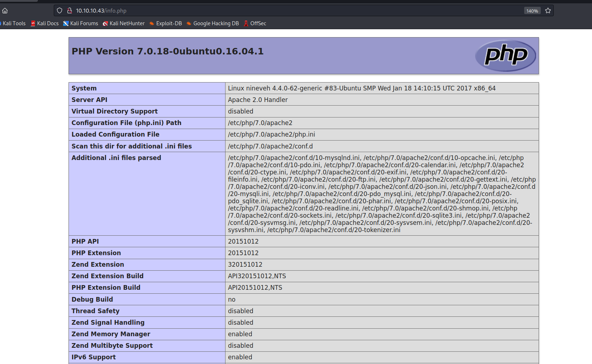Click the PHP Version 7.0.18 heading
The height and width of the screenshot is (364, 592).
click(167, 51)
